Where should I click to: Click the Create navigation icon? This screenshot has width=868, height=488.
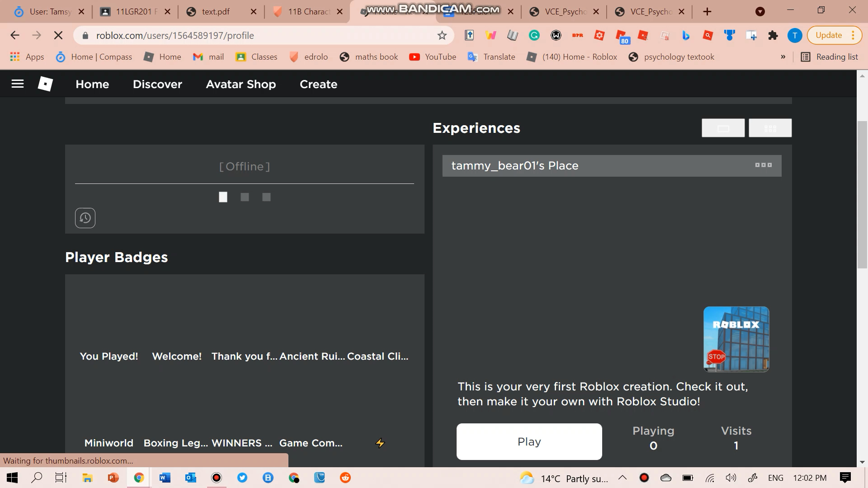click(x=318, y=84)
